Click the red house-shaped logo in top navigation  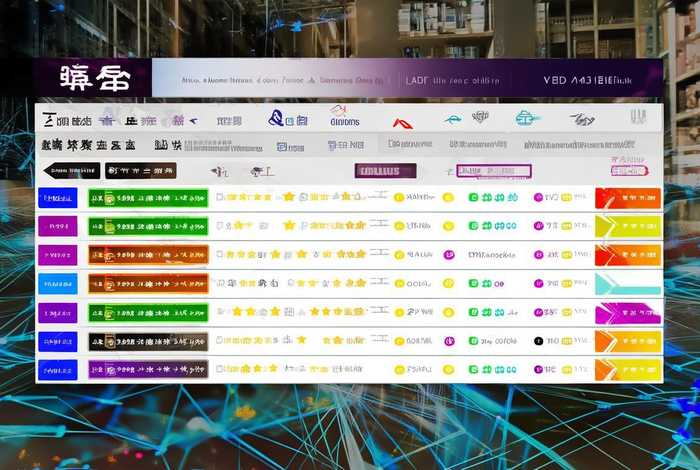[x=338, y=112]
